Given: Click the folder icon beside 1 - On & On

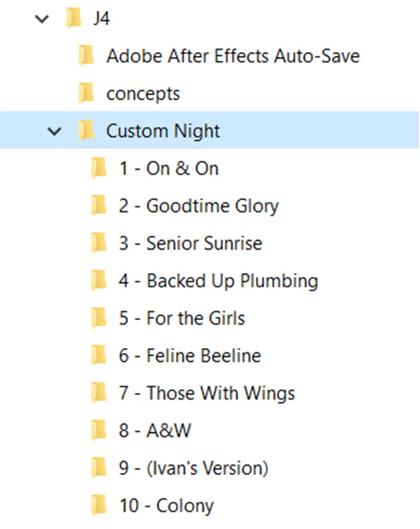Looking at the screenshot, I should pyautogui.click(x=99, y=168).
